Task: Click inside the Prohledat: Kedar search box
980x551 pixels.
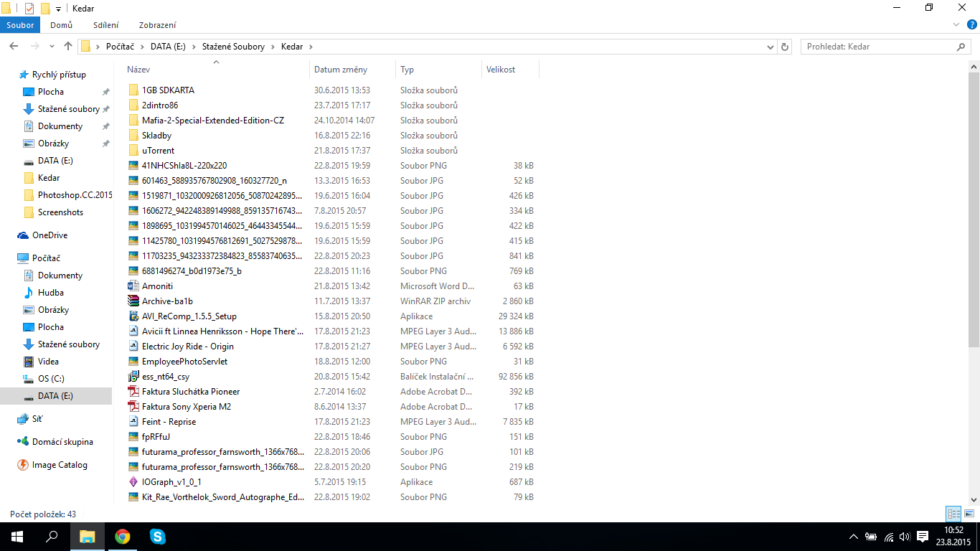Action: pos(879,47)
